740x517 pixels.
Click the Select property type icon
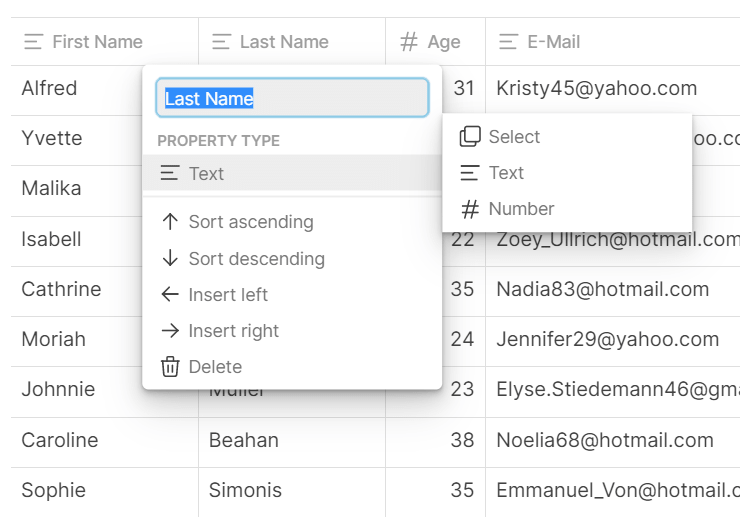(x=469, y=137)
